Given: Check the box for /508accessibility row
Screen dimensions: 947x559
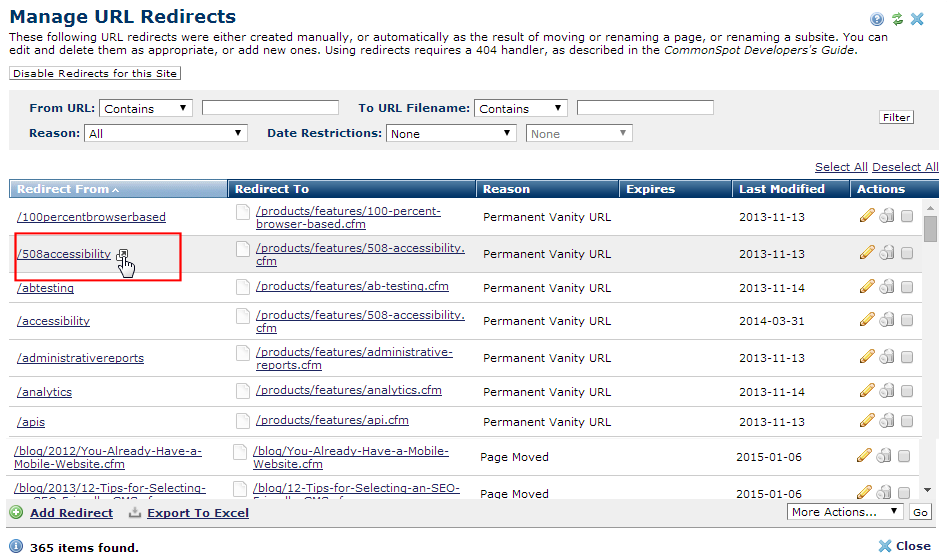Looking at the screenshot, I should click(x=906, y=253).
